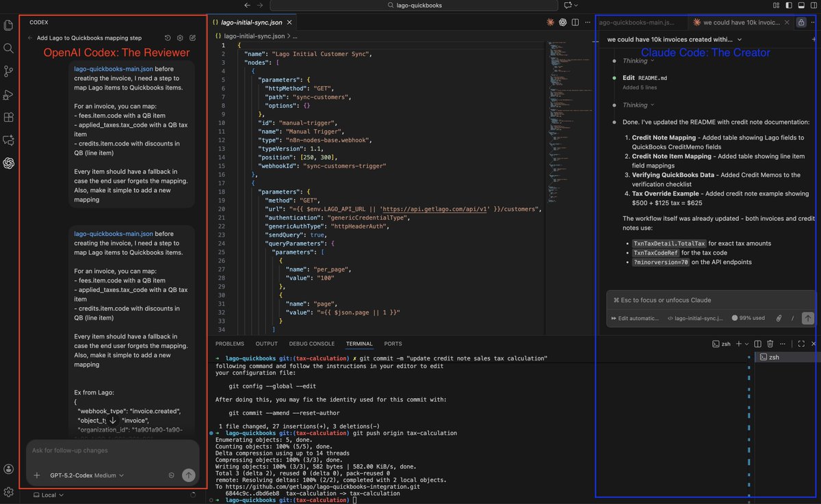Open editor More Actions menu
The width and height of the screenshot is (821, 504).
coord(586,22)
